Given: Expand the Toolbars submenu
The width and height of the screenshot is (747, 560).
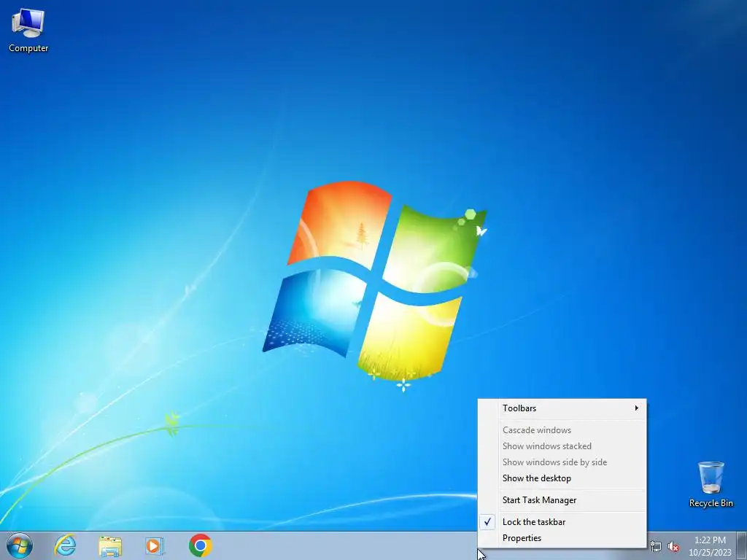Looking at the screenshot, I should coord(562,408).
